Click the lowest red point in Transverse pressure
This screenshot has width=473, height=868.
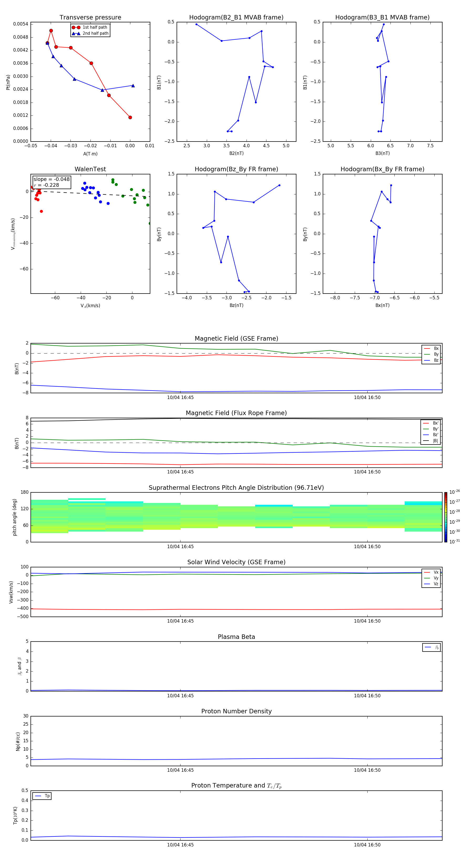click(130, 117)
